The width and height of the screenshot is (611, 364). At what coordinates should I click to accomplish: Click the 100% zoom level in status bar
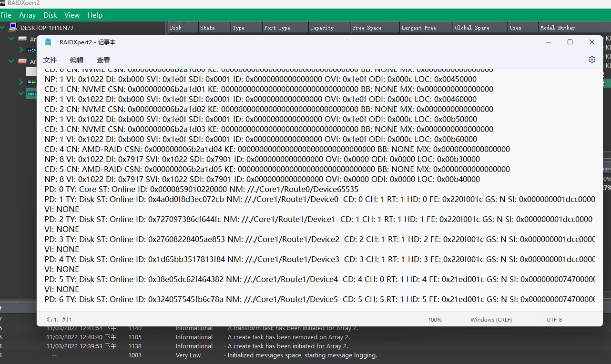pos(435,320)
